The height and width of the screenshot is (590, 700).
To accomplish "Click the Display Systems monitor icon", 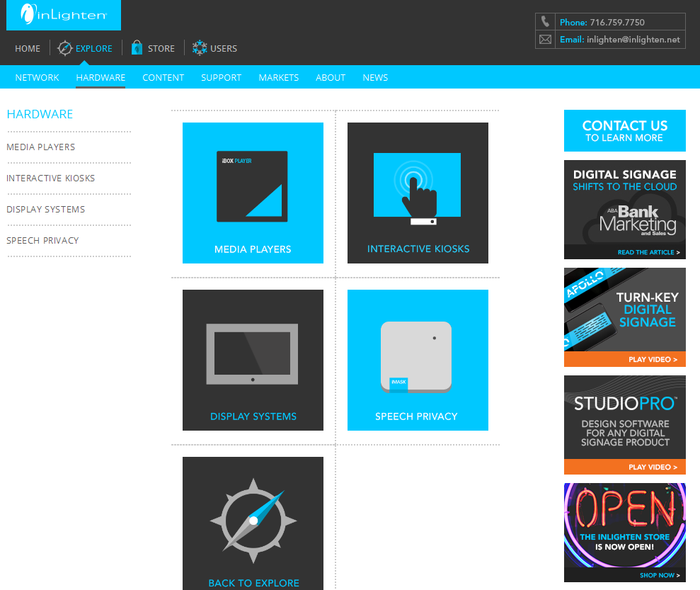I will (x=253, y=353).
